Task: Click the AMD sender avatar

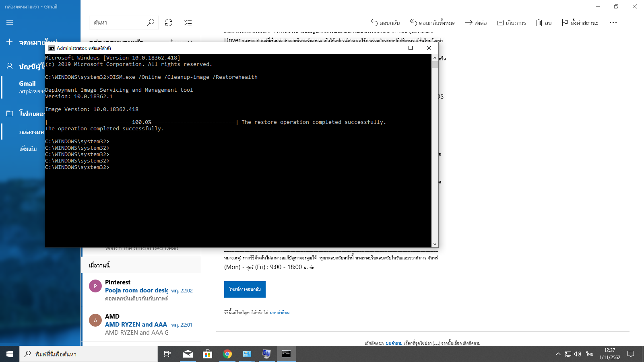Action: coord(95,320)
